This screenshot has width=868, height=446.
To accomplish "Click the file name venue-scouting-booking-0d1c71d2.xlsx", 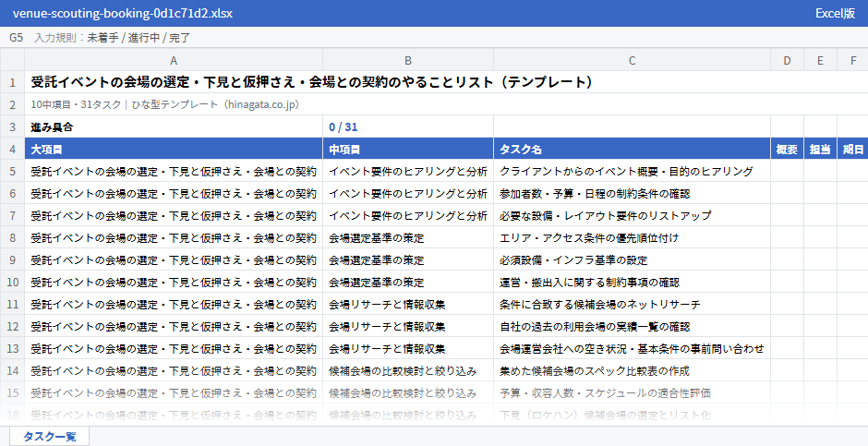I will click(122, 13).
